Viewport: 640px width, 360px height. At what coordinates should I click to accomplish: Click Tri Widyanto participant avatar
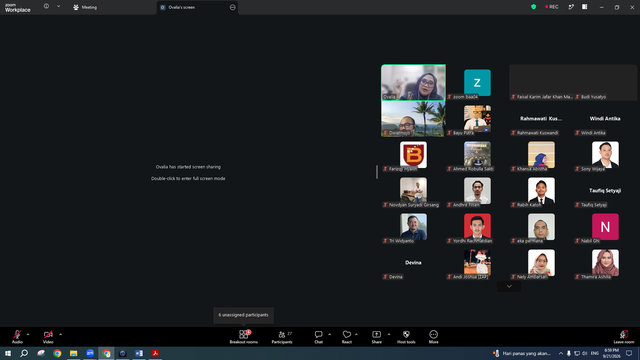[413, 227]
